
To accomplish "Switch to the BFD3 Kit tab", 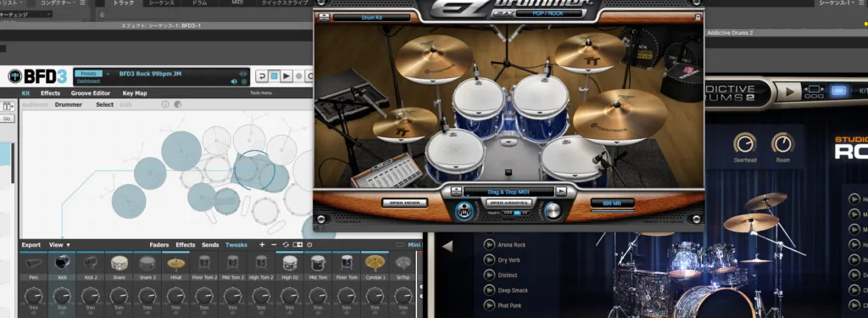I will (25, 93).
